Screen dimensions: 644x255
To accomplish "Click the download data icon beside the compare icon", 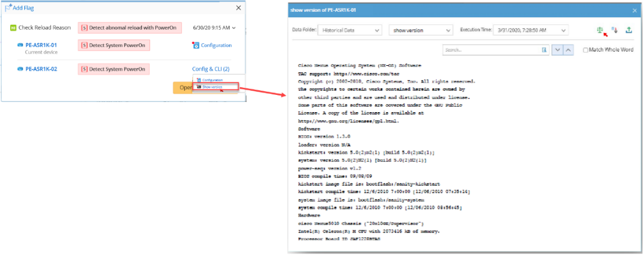I will click(614, 30).
